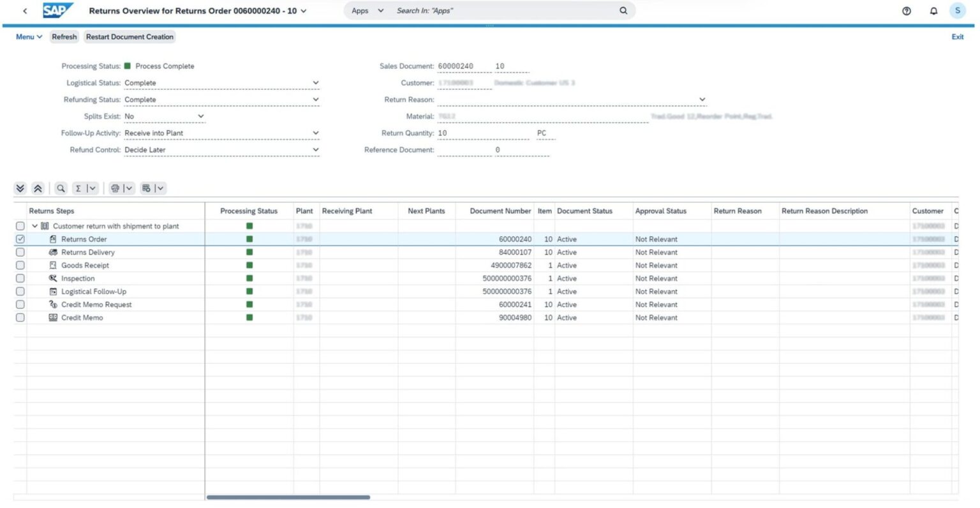Click green status square for Returns Order
The height and width of the screenshot is (508, 980).
(249, 239)
